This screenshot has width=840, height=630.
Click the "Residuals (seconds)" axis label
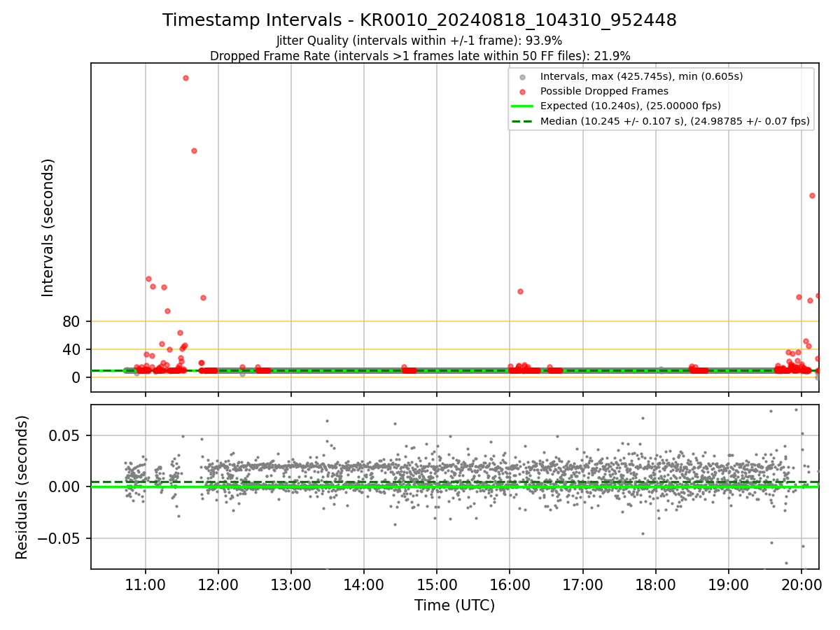tap(22, 487)
